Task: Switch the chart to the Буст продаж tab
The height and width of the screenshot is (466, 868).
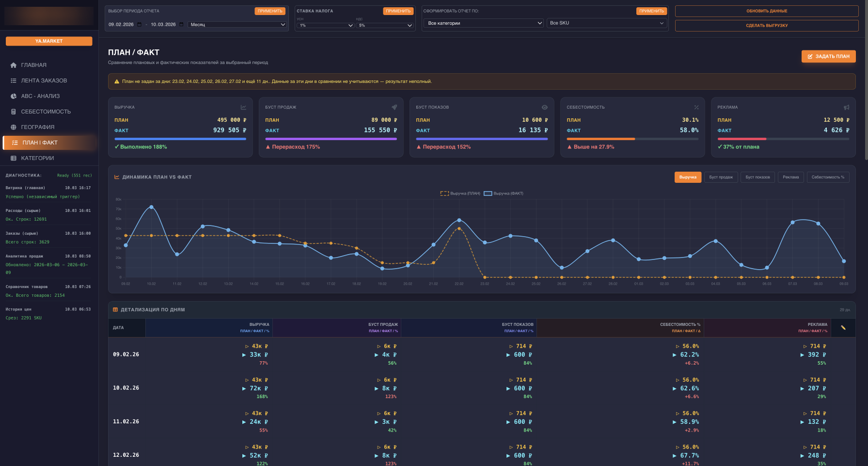Action: 721,177
